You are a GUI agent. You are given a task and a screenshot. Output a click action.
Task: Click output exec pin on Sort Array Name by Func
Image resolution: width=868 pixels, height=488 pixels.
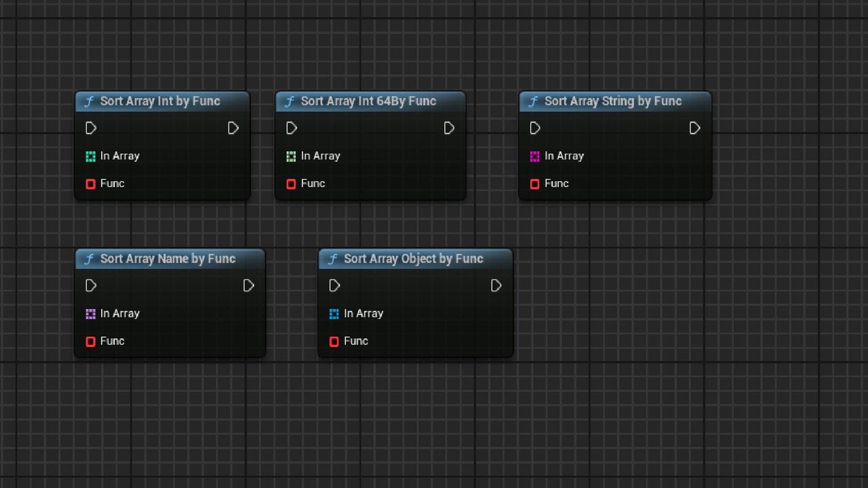(249, 286)
